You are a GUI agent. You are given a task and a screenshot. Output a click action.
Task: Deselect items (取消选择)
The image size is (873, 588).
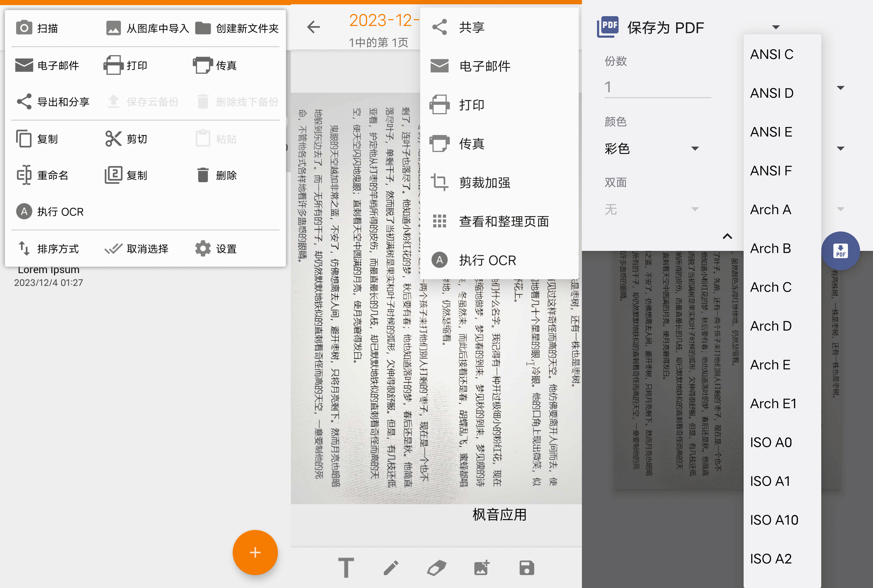pyautogui.click(x=136, y=249)
